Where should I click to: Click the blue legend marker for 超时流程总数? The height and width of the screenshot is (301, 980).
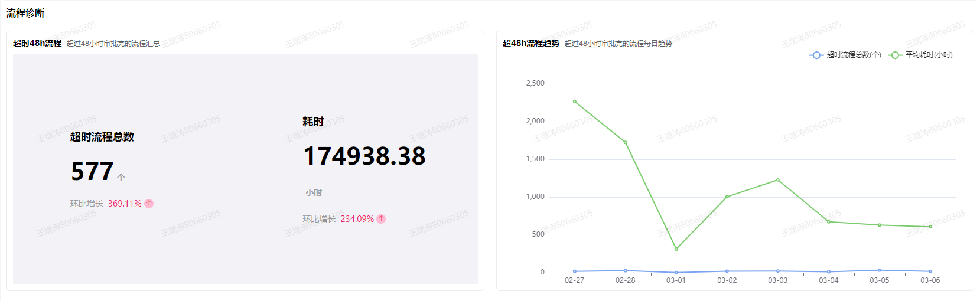click(x=816, y=55)
